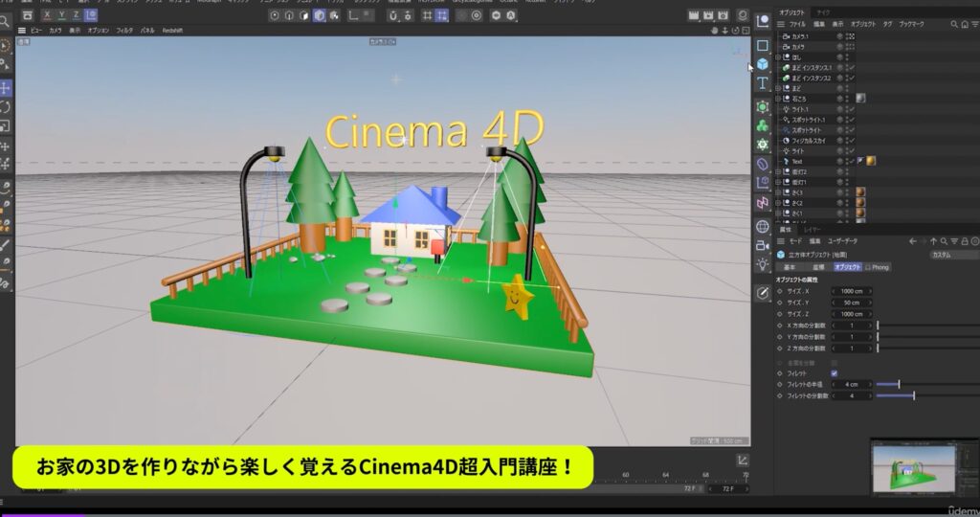This screenshot has width=980, height=517.
Task: Click the gold material tag on Text
Action: 871,161
